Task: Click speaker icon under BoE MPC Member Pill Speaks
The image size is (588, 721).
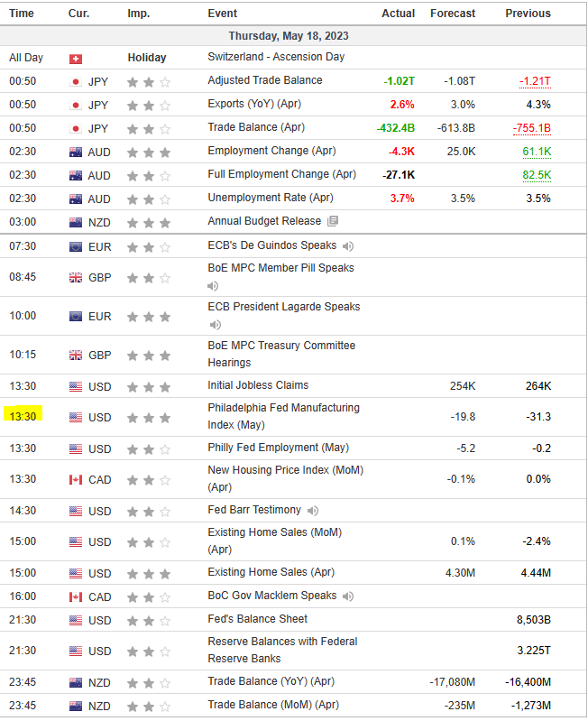Action: click(x=214, y=286)
